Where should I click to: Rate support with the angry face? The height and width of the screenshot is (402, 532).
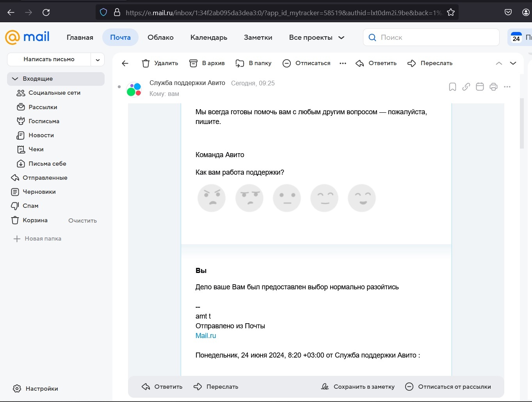pyautogui.click(x=212, y=198)
